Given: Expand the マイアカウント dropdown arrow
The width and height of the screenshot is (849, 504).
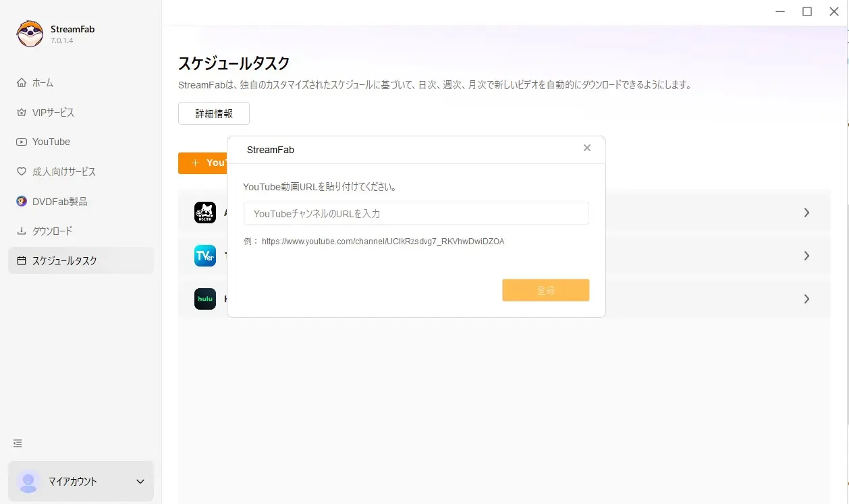Looking at the screenshot, I should (x=140, y=482).
